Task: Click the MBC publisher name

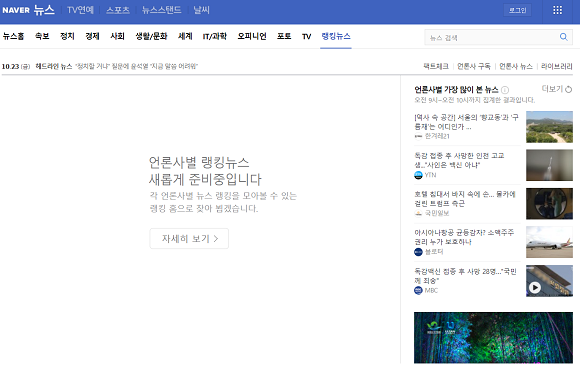Action: pyautogui.click(x=431, y=291)
